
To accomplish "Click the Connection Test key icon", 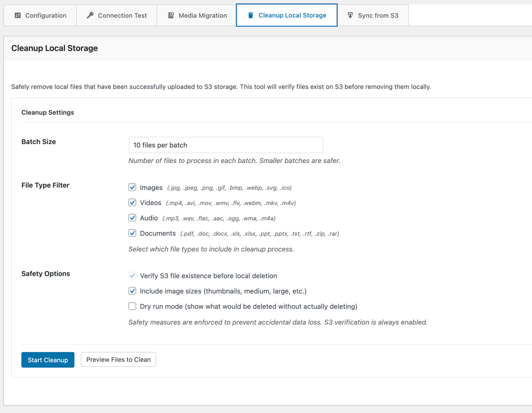I will pyautogui.click(x=90, y=15).
